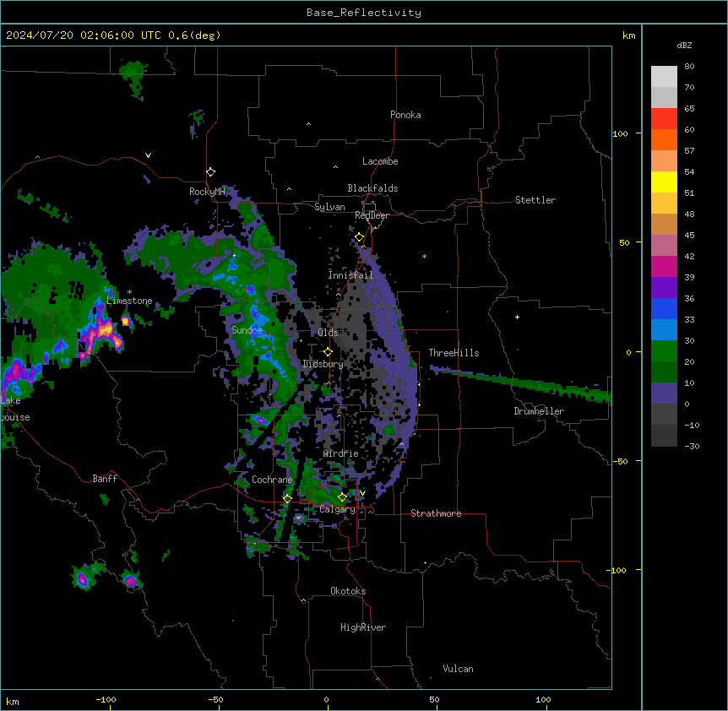Pick the red 60-65 dBZ legend color
728x711 pixels.
click(664, 119)
